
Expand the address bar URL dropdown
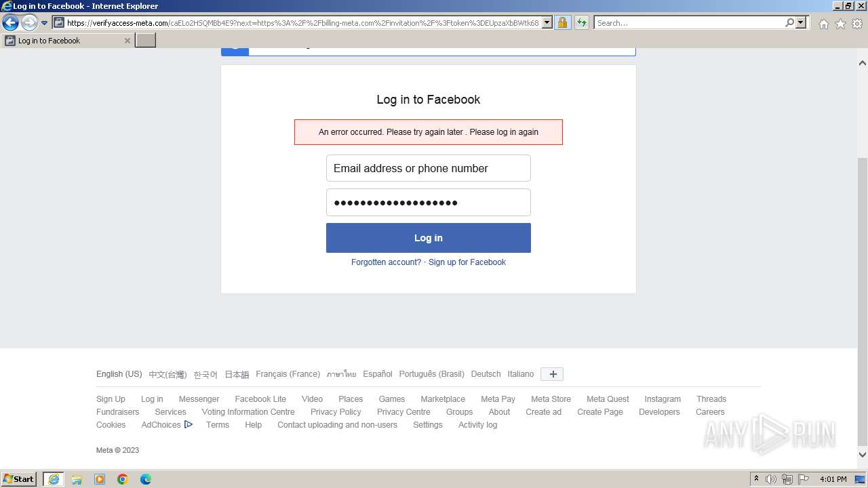[548, 22]
